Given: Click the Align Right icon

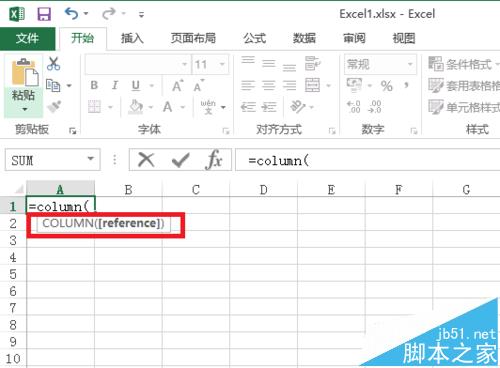Looking at the screenshot, I should click(289, 85).
